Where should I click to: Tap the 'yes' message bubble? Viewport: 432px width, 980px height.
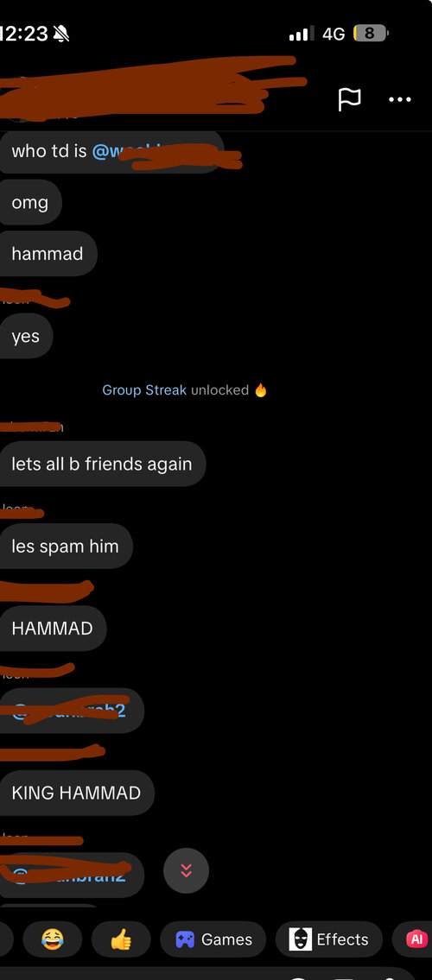pos(26,336)
